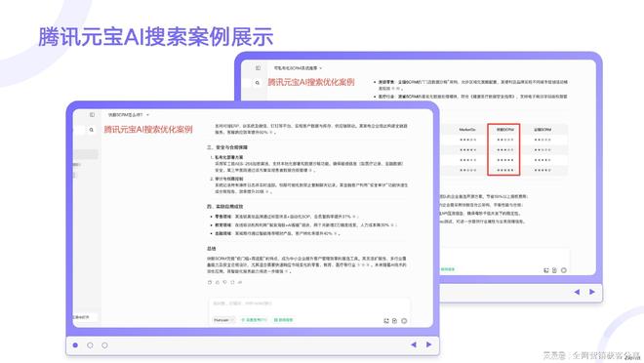The height and width of the screenshot is (363, 644).
Task: Toggle deep thinking option beside Hunyuan
Action: click(x=254, y=320)
